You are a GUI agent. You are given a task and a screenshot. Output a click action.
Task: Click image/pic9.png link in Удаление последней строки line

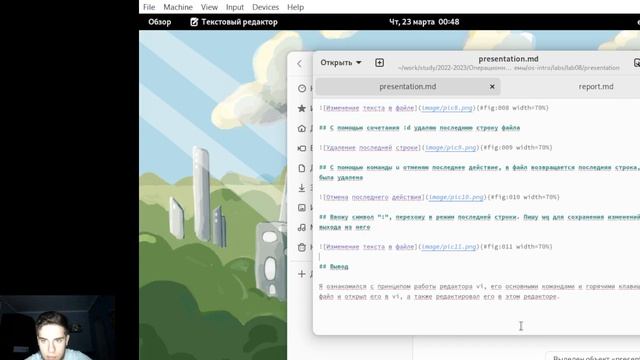pos(451,148)
